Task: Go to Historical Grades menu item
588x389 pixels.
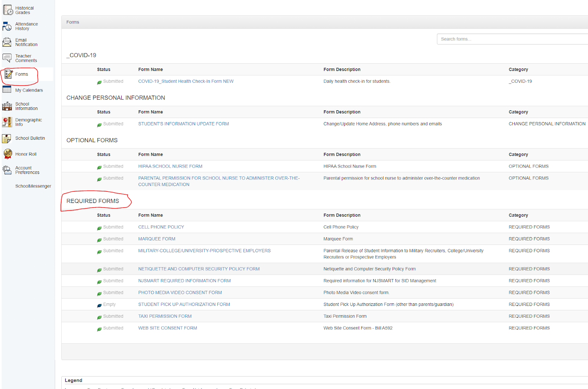Action: (x=24, y=10)
